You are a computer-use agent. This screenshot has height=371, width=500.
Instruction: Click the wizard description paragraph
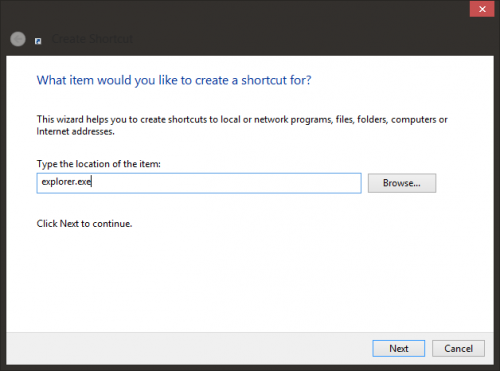242,125
